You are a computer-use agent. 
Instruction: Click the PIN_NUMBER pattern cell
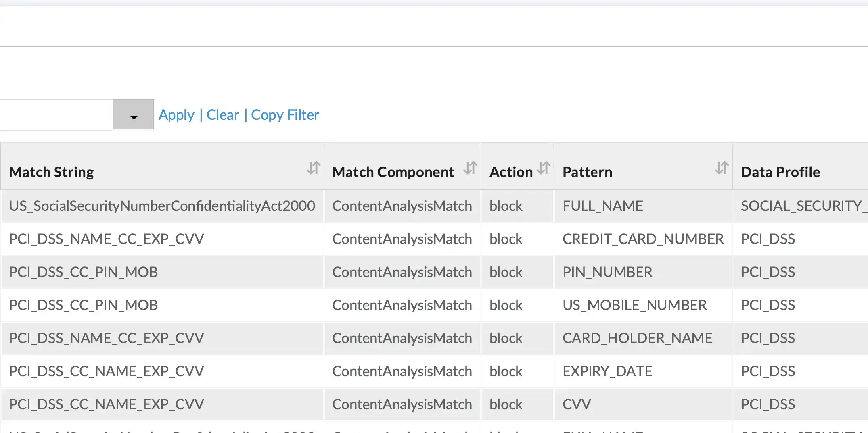tap(607, 272)
